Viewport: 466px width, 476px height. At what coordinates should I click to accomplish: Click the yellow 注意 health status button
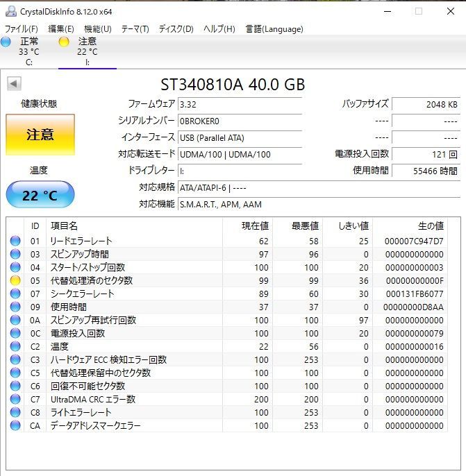(x=40, y=135)
